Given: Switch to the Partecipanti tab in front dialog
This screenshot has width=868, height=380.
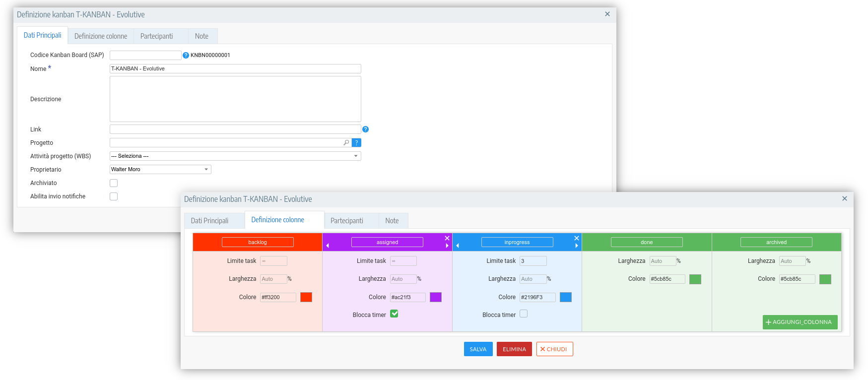Looking at the screenshot, I should coord(346,221).
